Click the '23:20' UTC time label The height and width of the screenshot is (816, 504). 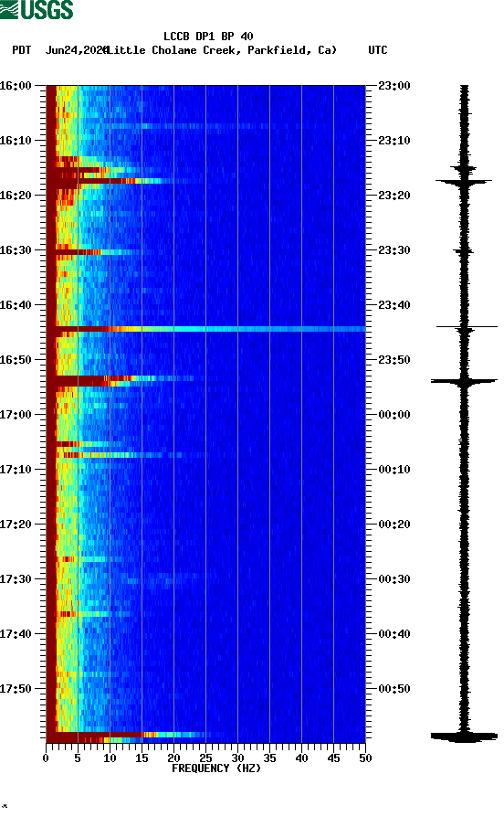[x=394, y=196]
